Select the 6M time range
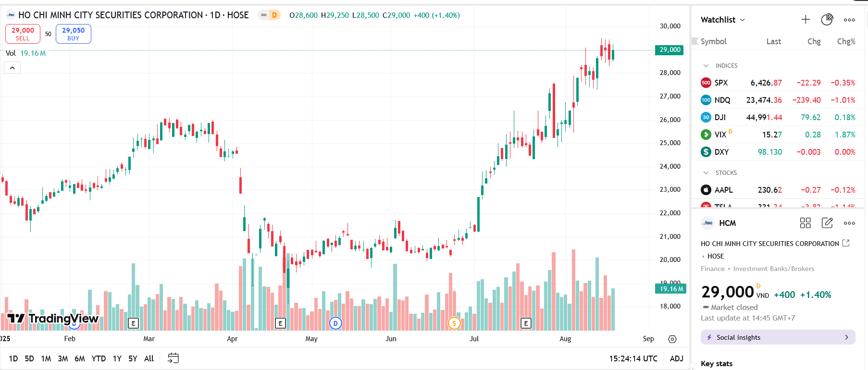This screenshot has width=868, height=370. point(80,358)
